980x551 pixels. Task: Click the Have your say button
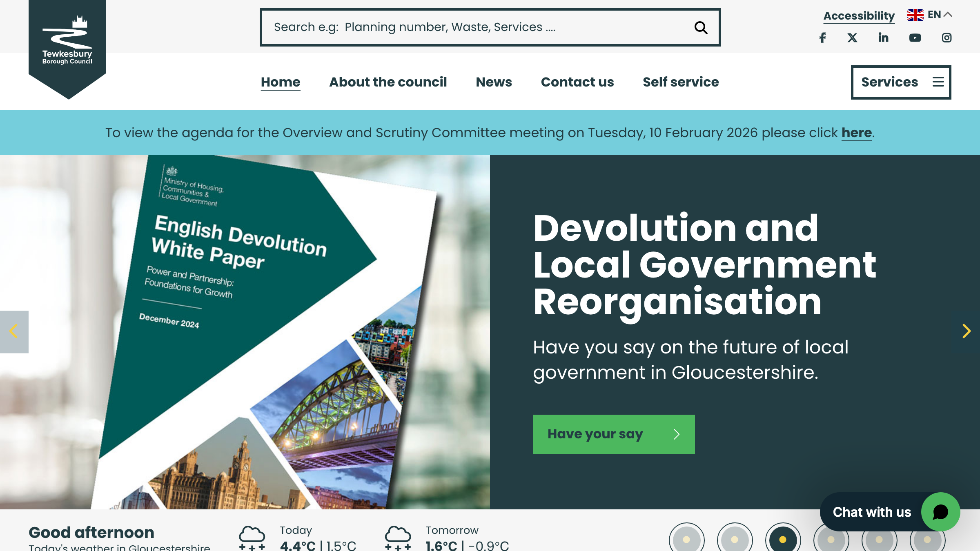pyautogui.click(x=613, y=434)
